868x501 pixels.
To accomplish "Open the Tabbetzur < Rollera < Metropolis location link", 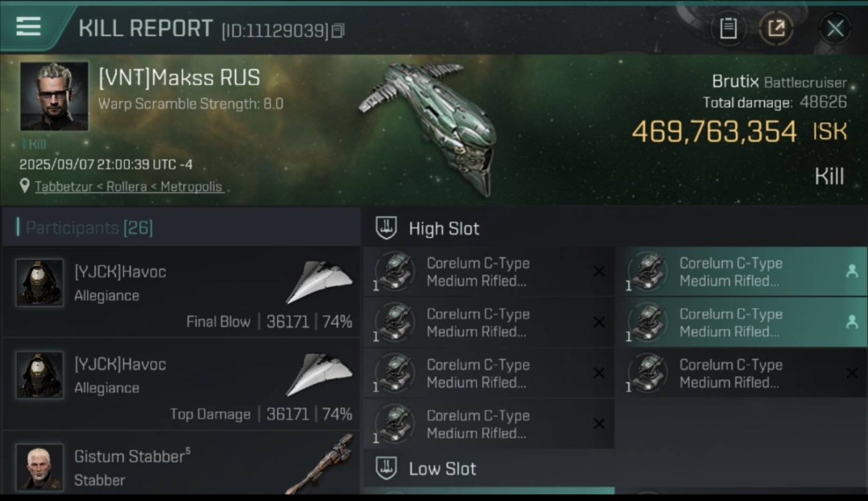I will pos(129,186).
